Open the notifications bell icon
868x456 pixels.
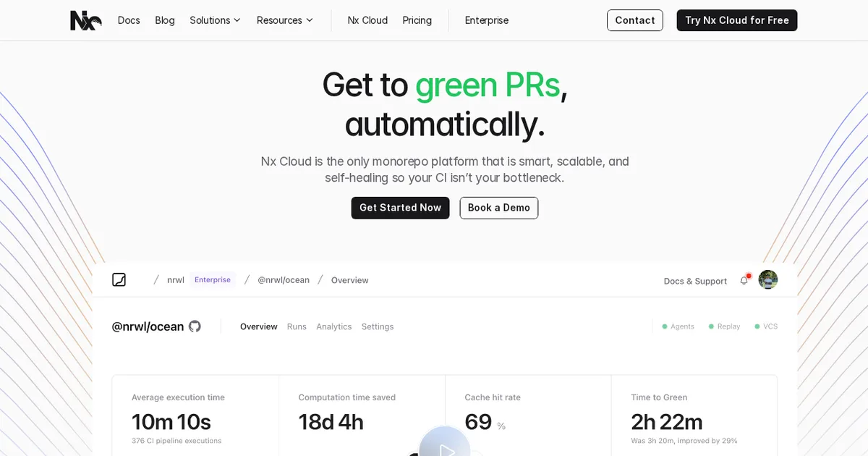(744, 280)
